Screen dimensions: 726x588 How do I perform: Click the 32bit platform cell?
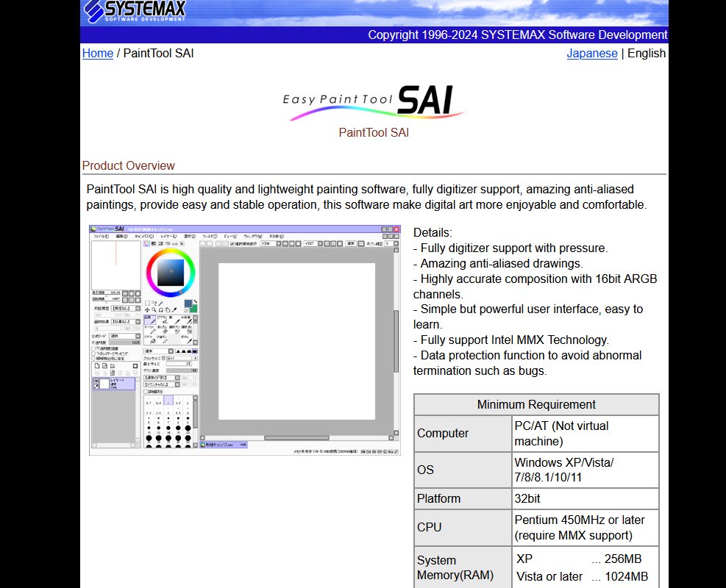click(586, 499)
